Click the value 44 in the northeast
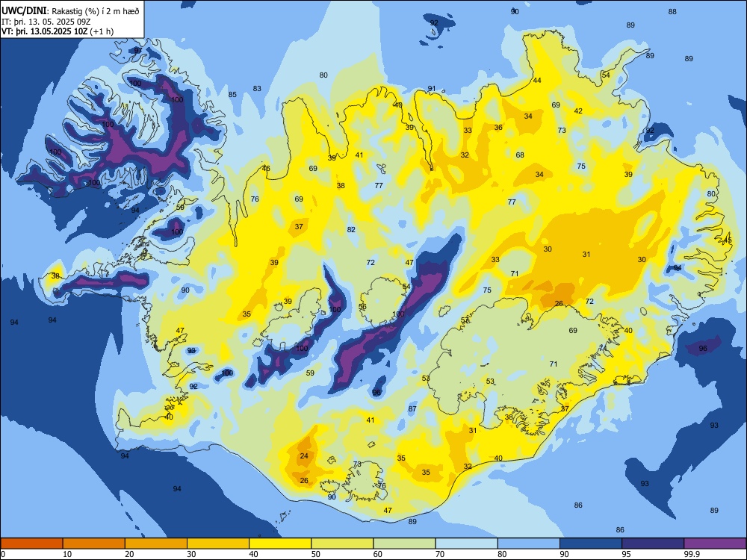The width and height of the screenshot is (747, 560). point(537,80)
